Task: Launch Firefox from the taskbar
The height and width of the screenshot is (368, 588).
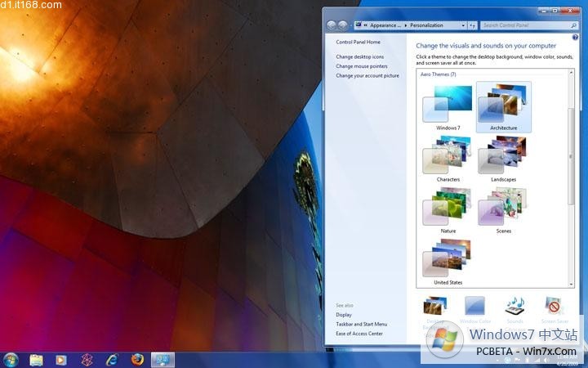Action: pos(137,359)
